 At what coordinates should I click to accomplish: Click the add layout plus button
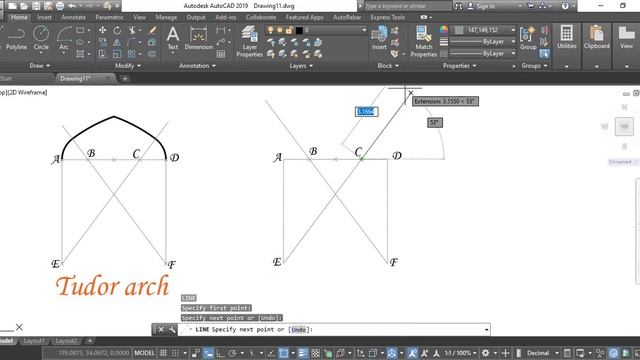pos(90,341)
